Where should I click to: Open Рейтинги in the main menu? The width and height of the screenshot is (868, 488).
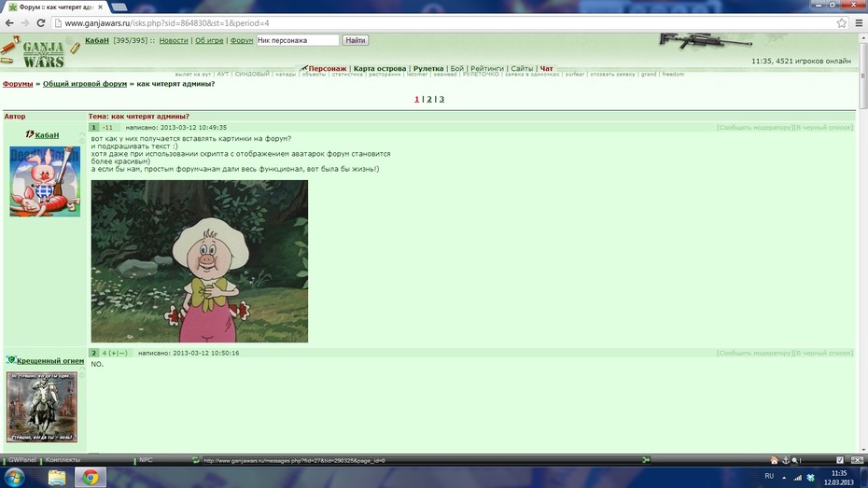pos(487,69)
